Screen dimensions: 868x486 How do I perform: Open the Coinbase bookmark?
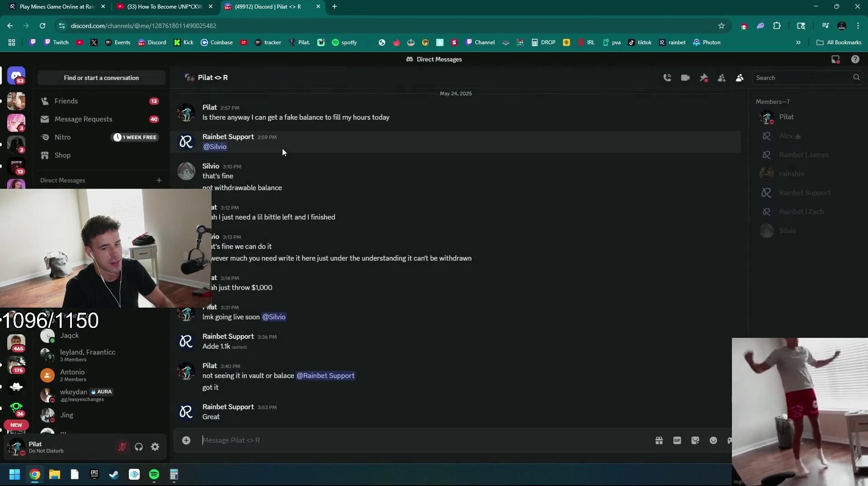[217, 42]
